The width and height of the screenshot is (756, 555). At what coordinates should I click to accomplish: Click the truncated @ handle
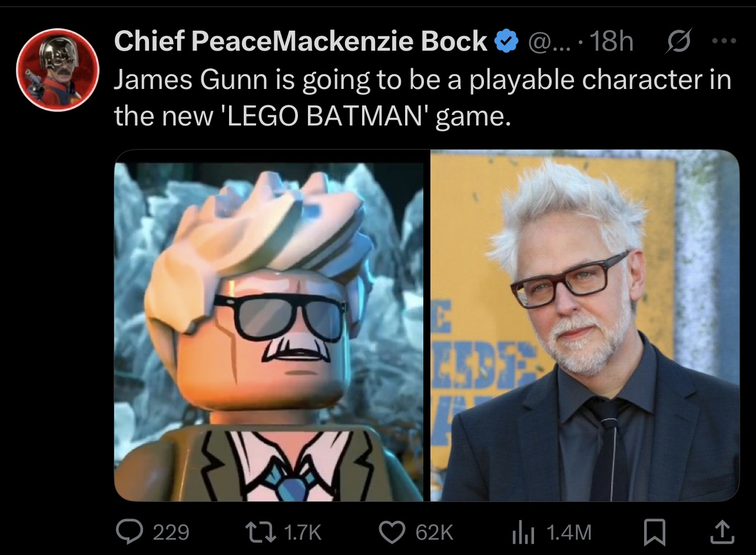(x=548, y=42)
